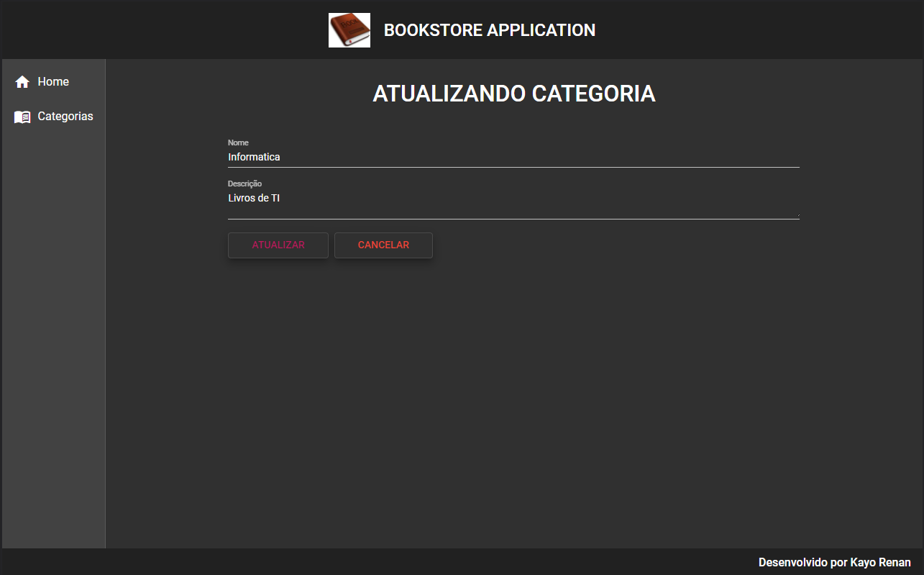The height and width of the screenshot is (575, 924).
Task: Click the BOOKSTORE APPLICATION header title
Action: coord(490,30)
